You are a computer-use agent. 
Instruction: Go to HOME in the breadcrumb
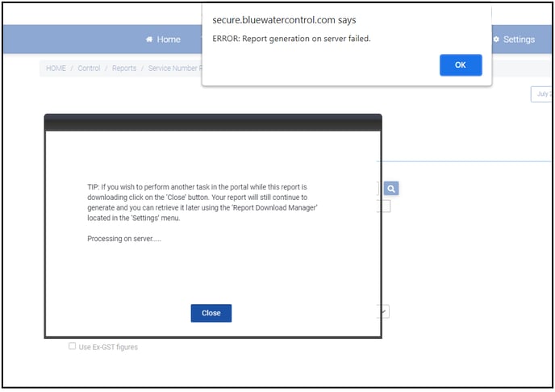[x=56, y=69]
